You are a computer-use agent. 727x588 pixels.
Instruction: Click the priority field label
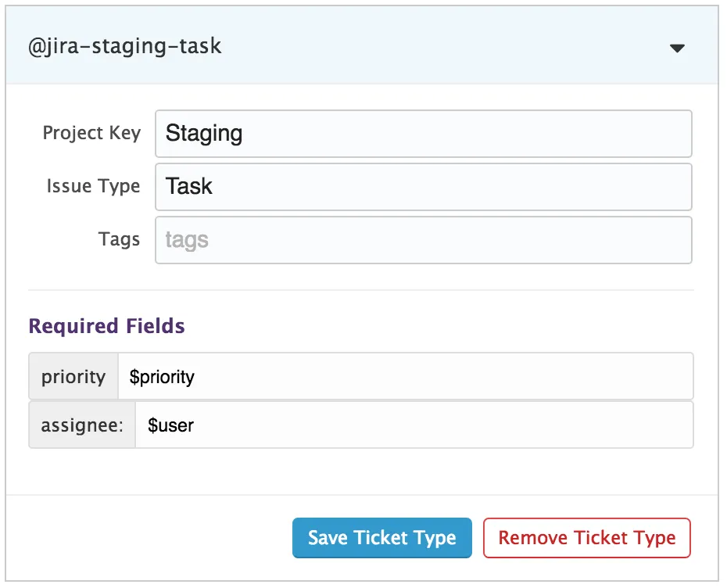point(73,377)
